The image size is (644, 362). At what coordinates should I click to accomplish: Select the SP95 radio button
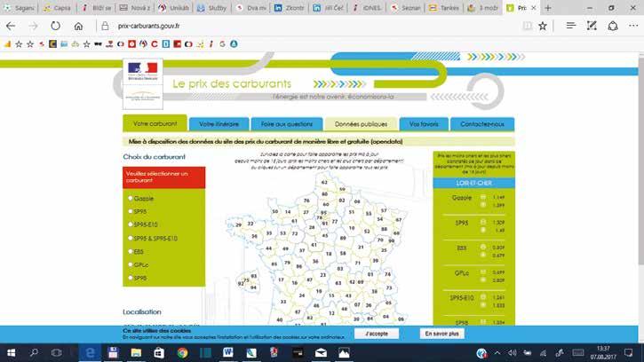click(131, 211)
